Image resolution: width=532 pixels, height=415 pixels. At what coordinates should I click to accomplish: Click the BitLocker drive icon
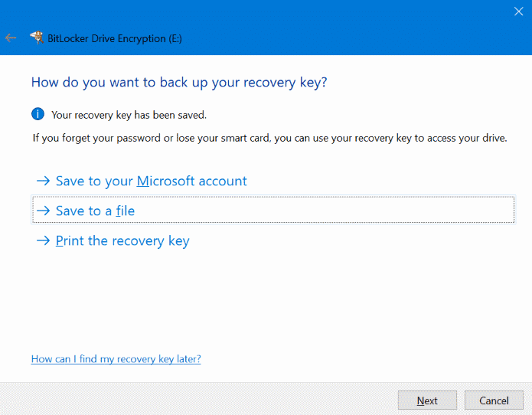pos(37,38)
